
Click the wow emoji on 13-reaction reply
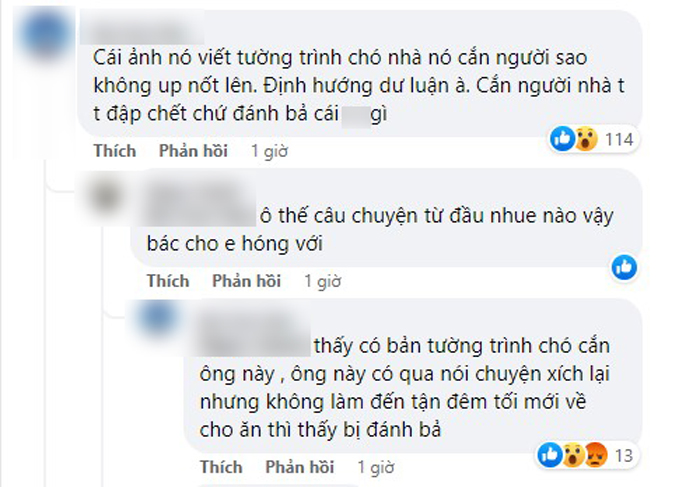pos(573,455)
